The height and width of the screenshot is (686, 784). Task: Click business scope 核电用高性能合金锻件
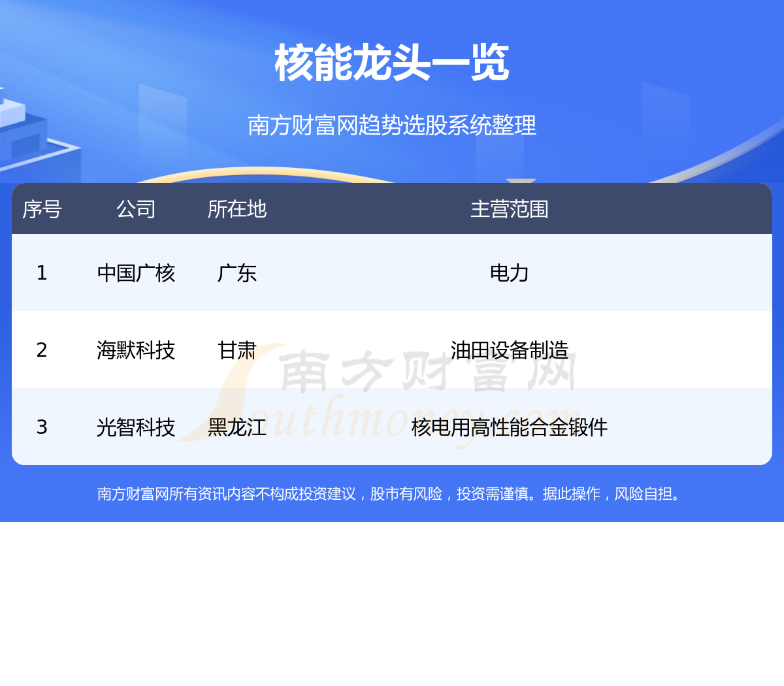(x=510, y=427)
